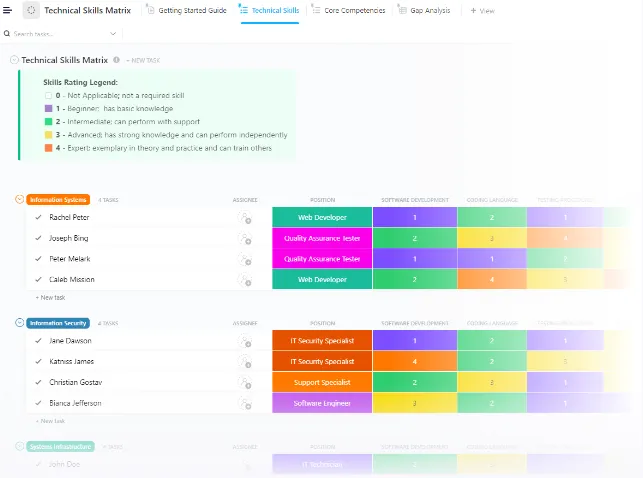Collapse the Information Systems group
643x478 pixels.
click(19, 199)
